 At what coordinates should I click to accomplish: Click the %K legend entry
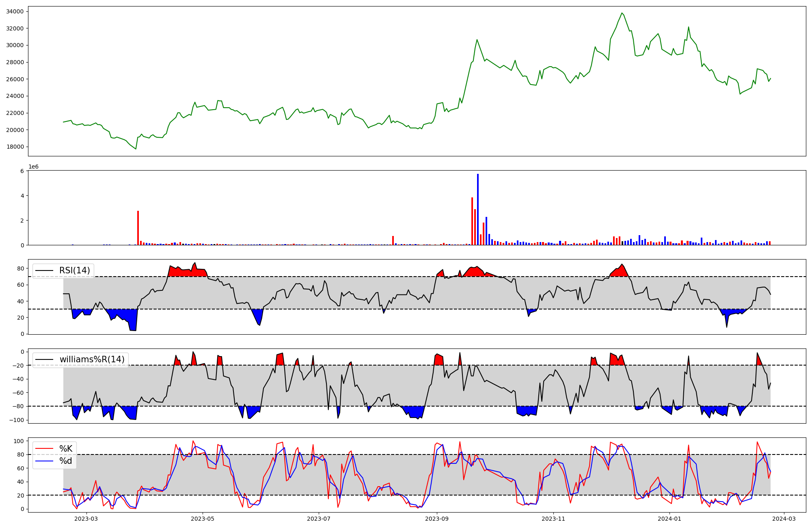pyautogui.click(x=66, y=449)
